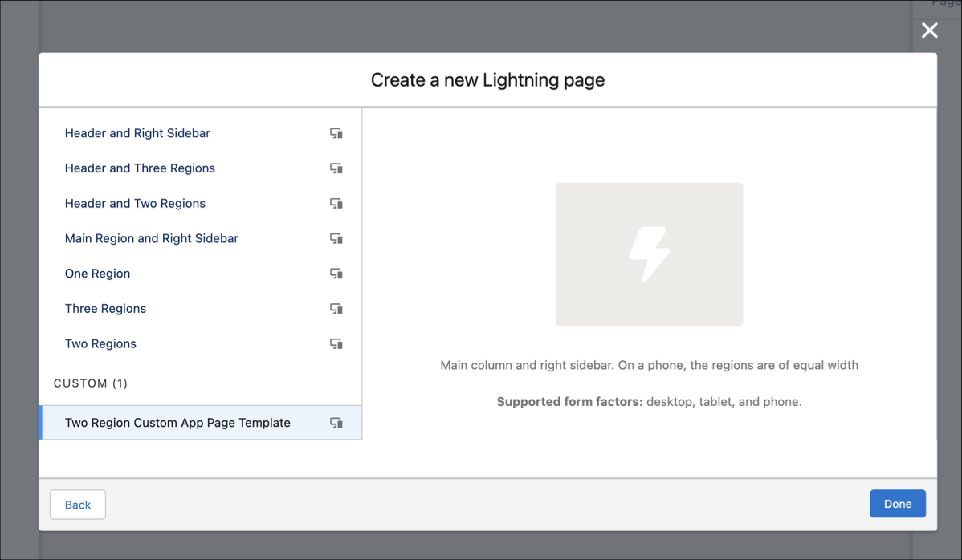Select the One Region template
Screen dimensions: 962x560
click(x=97, y=274)
